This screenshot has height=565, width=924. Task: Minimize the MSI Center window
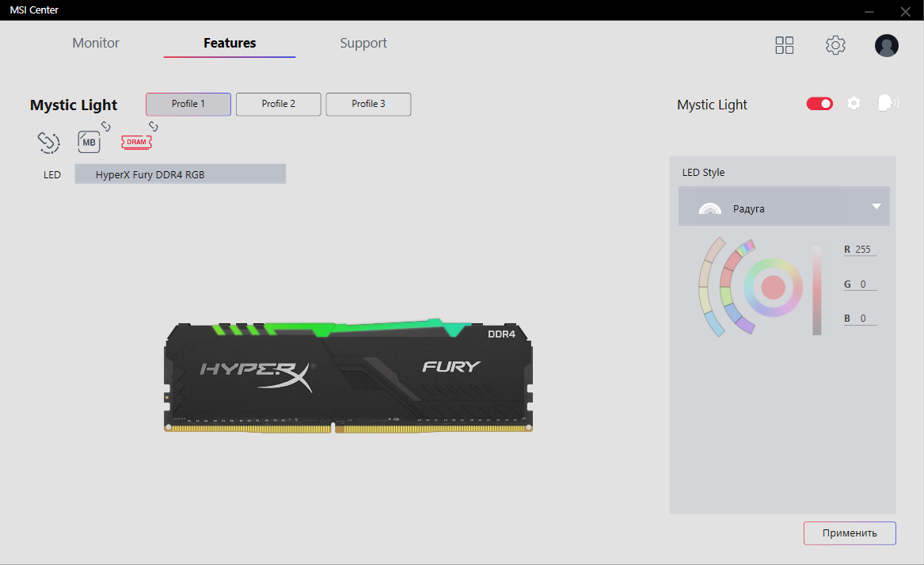pyautogui.click(x=869, y=11)
